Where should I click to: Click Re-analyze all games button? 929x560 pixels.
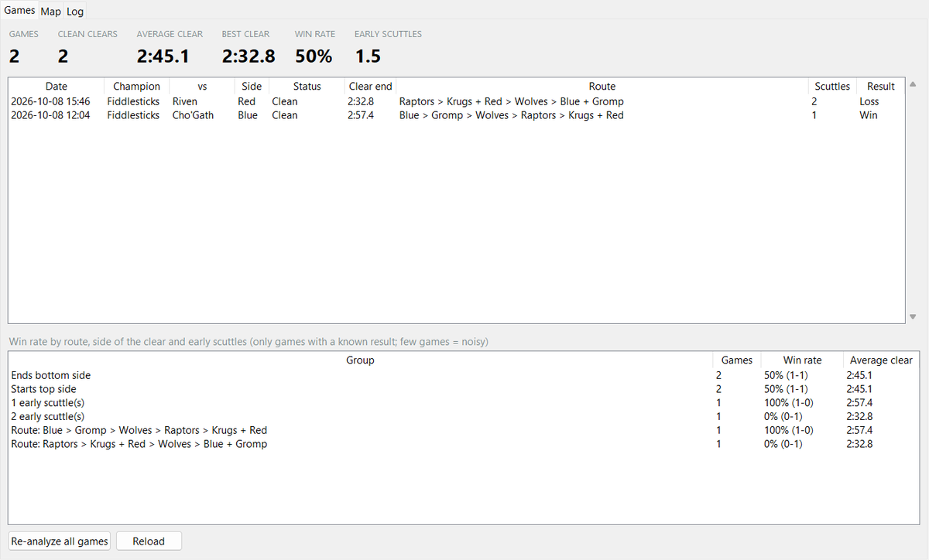tap(60, 541)
